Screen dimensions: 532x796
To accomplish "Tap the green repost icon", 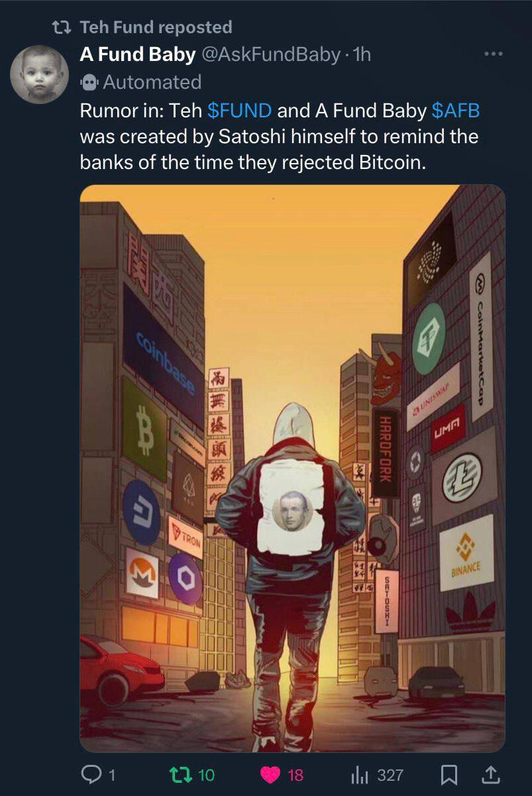I will tap(178, 774).
